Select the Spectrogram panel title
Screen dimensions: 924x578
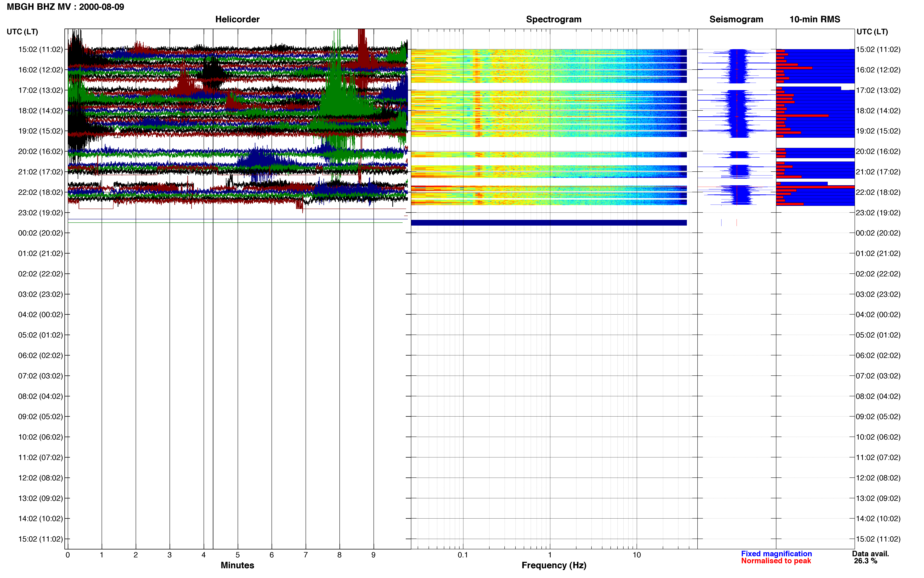pyautogui.click(x=554, y=20)
